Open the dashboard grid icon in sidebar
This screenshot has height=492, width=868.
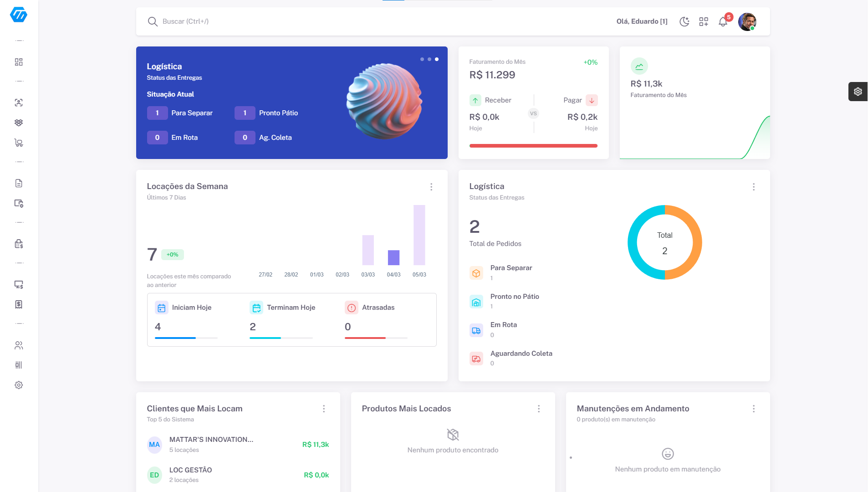pyautogui.click(x=19, y=62)
